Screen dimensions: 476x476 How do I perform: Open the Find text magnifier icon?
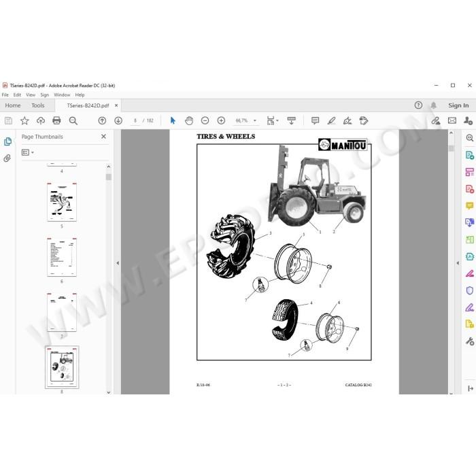[73, 120]
